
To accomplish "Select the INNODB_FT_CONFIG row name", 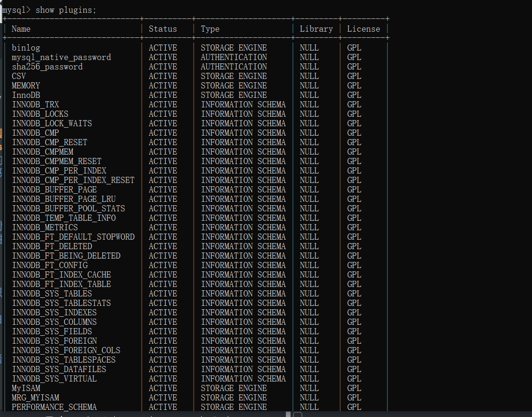I will [50, 266].
